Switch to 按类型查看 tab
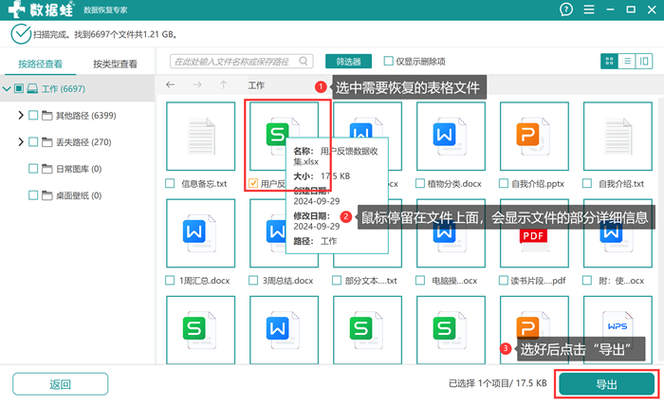664x406 pixels. 115,64
